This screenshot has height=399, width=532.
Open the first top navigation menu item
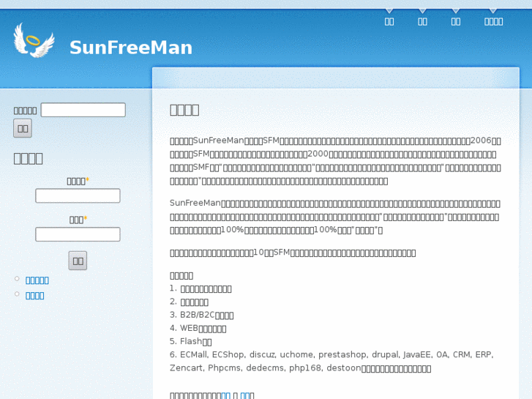tap(389, 22)
